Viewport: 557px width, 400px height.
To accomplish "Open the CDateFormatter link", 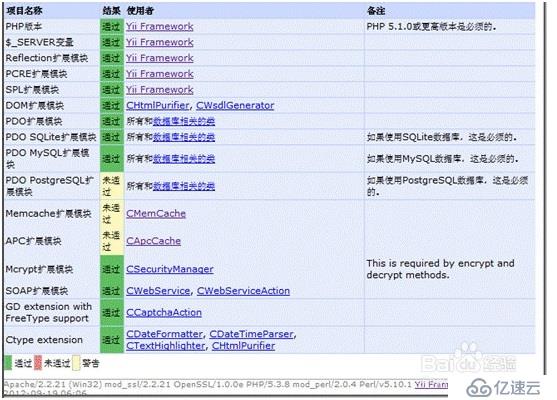I will click(164, 334).
